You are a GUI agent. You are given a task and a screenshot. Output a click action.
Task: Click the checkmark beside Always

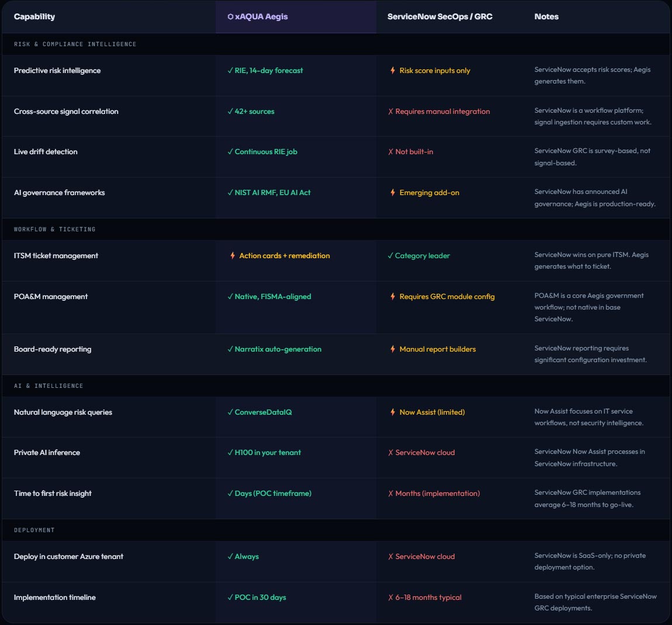click(230, 557)
